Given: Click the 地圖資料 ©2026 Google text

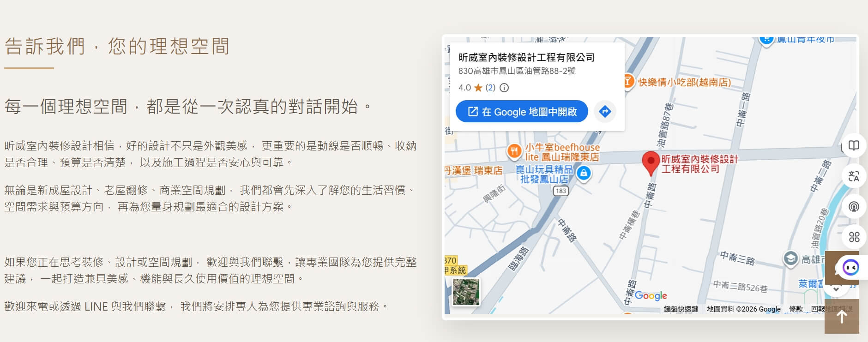Looking at the screenshot, I should pyautogui.click(x=744, y=309).
